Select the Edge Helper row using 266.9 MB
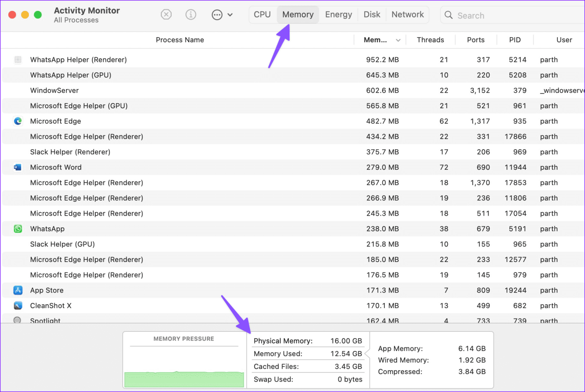This screenshot has height=392, width=585. point(293,198)
